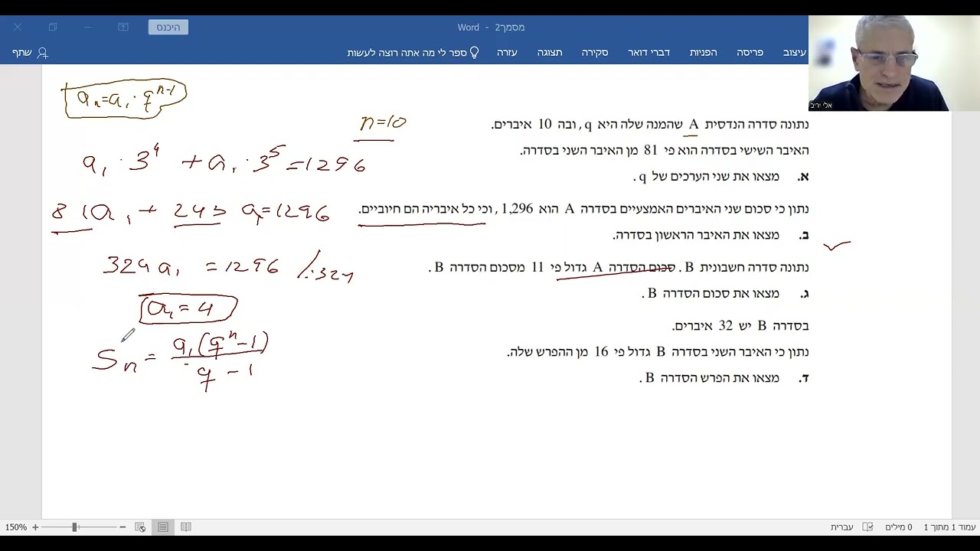Click the שתף (Share) button
980x551 pixels.
(x=30, y=52)
